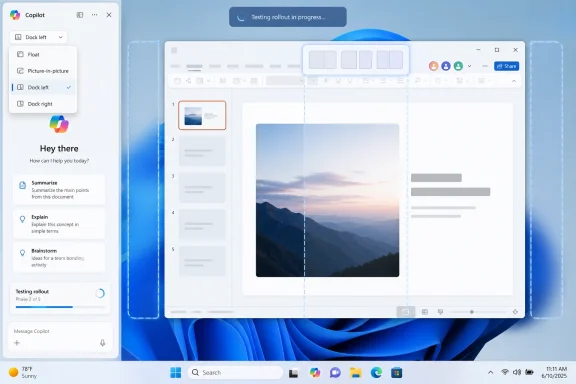This screenshot has height=384, width=576.
Task: Activate the microphone icon in the message box
Action: (102, 343)
